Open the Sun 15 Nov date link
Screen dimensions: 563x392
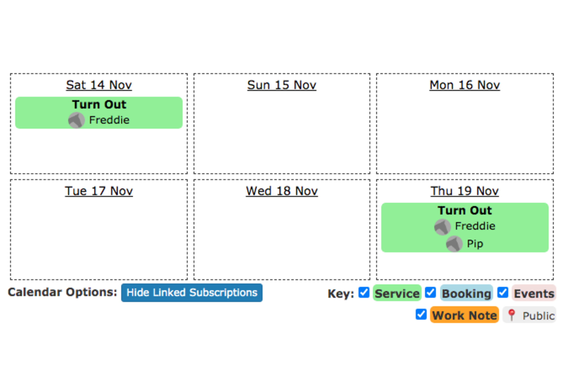(x=282, y=85)
